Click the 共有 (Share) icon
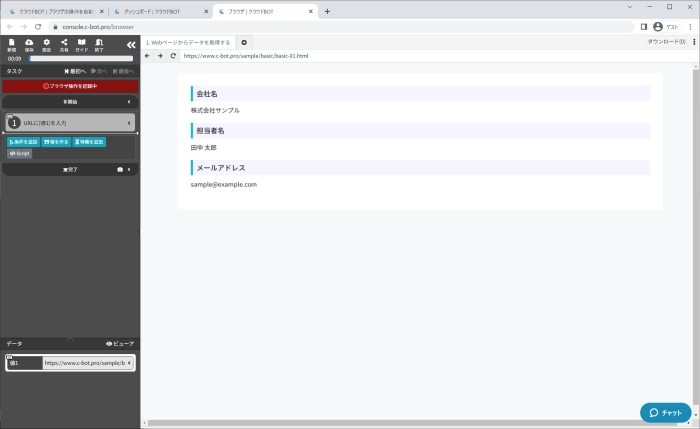700x429 pixels. (64, 44)
